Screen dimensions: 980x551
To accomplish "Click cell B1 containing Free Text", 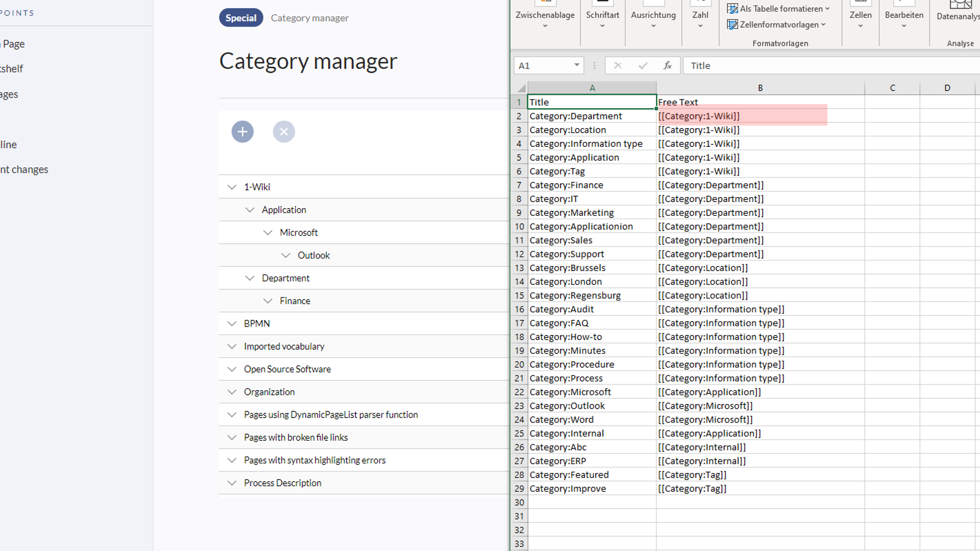I will click(761, 102).
